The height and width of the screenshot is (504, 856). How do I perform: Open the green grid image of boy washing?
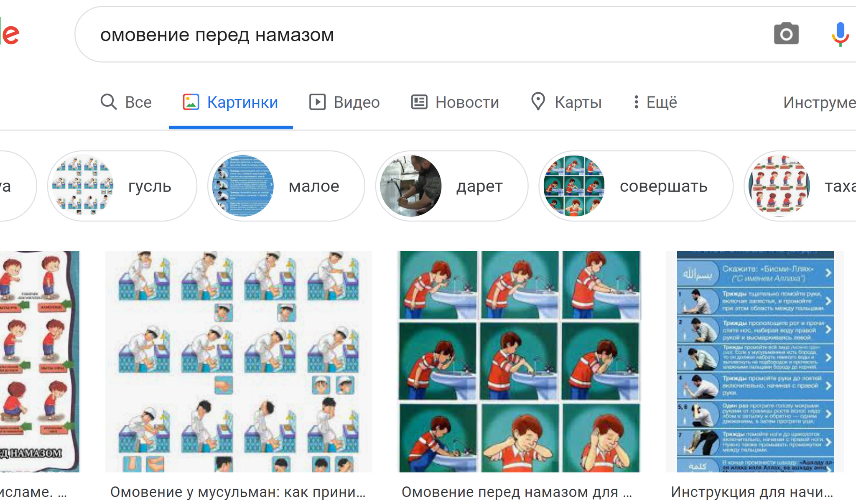coord(519,361)
